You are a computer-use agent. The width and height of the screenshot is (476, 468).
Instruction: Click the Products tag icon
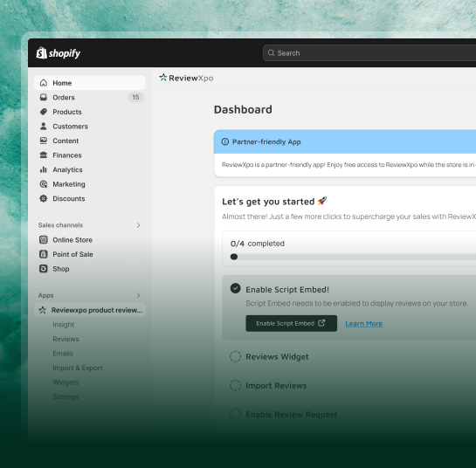pos(44,112)
